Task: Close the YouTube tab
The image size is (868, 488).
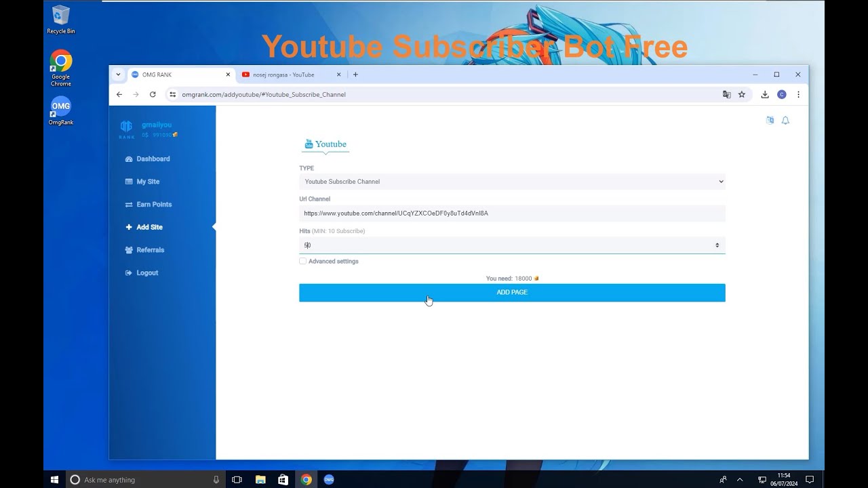Action: (339, 75)
